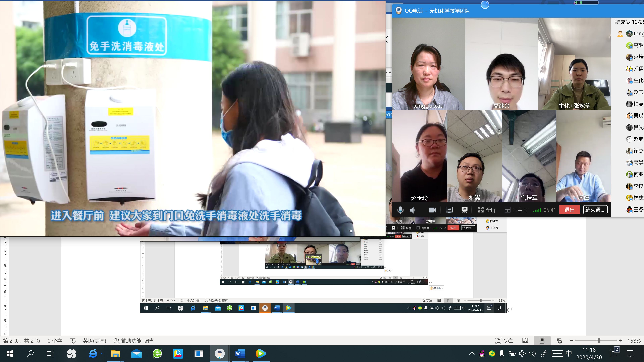This screenshot has width=644, height=362.
Task: Mute the microphone in QQ call toolbar
Action: coord(400,210)
